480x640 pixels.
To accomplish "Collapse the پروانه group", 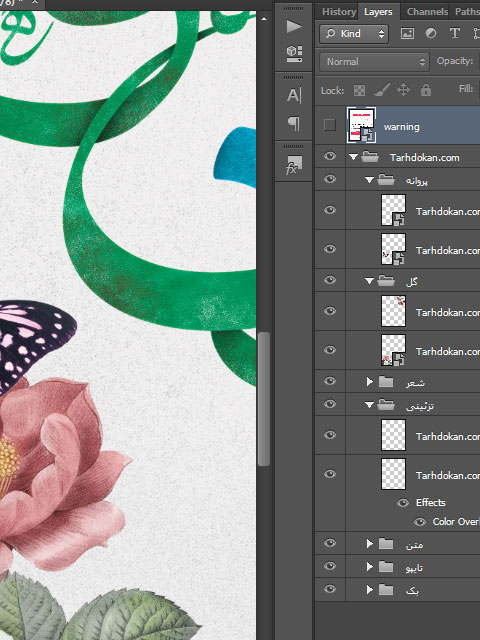I will point(369,180).
